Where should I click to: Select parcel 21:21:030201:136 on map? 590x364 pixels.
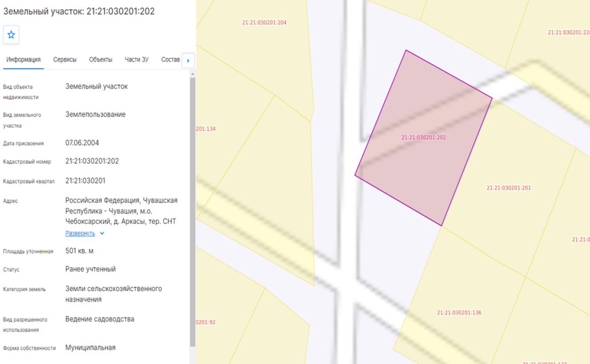pyautogui.click(x=459, y=313)
